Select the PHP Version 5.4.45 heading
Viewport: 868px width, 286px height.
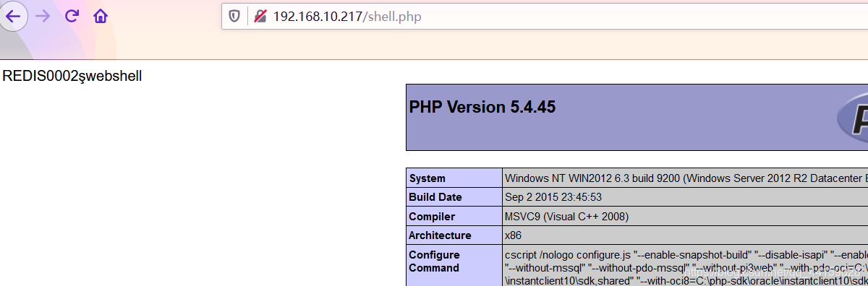482,108
